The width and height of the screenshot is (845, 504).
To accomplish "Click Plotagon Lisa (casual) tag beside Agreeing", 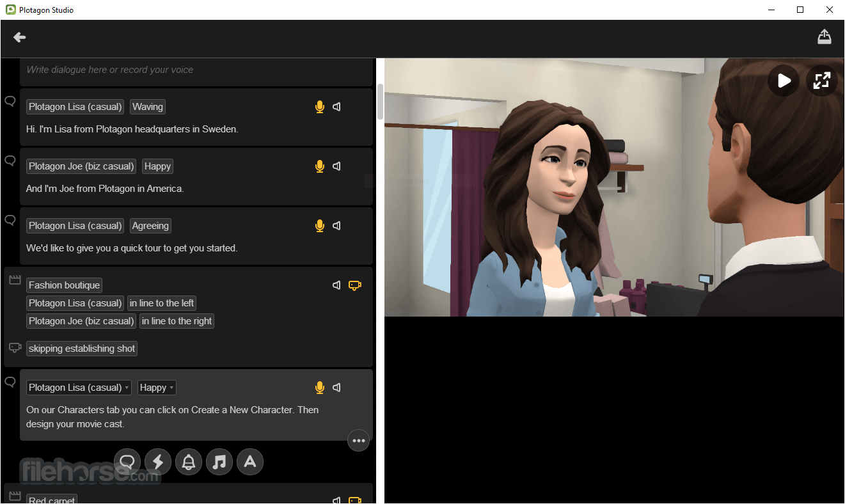I will pos(75,226).
